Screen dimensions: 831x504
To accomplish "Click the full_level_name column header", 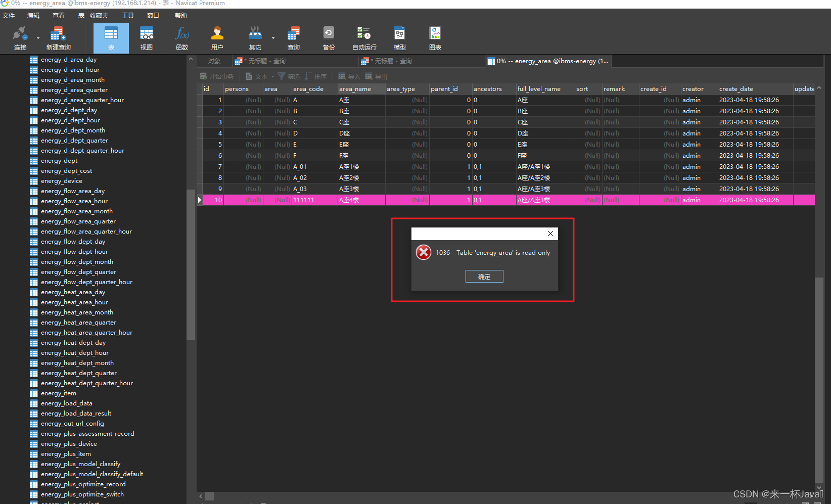I will click(x=545, y=89).
